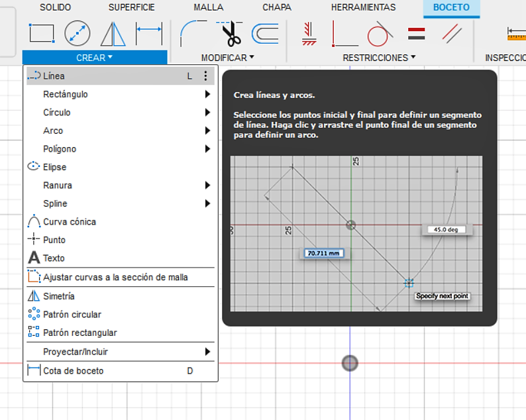Viewport: 526px width, 420px height.
Task: Click the Patrón circular icon
Action: pos(34,314)
